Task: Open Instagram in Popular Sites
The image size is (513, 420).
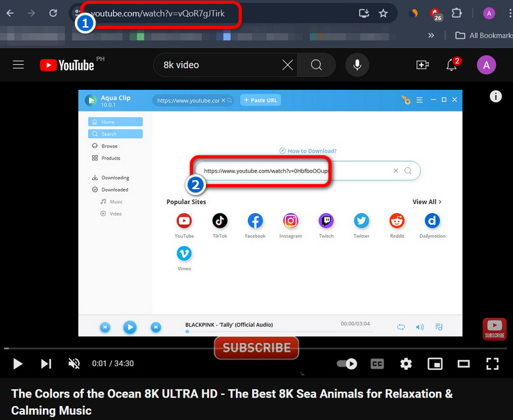Action: tap(290, 221)
